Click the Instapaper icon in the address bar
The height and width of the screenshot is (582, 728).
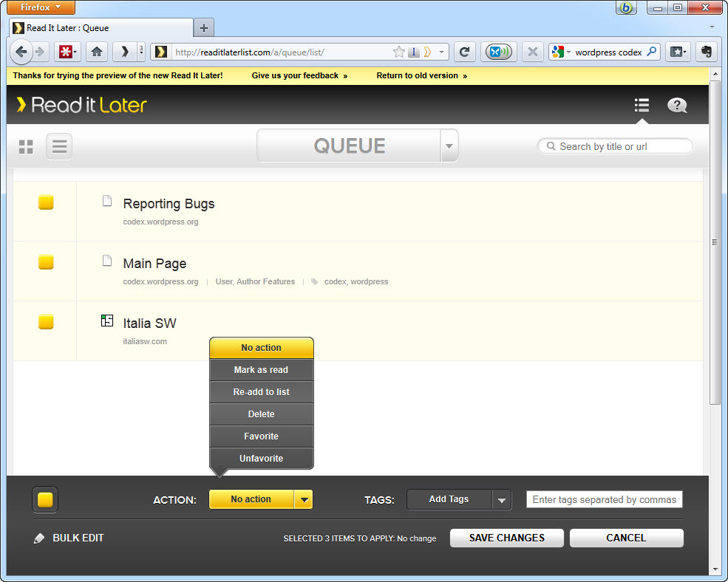[x=413, y=52]
